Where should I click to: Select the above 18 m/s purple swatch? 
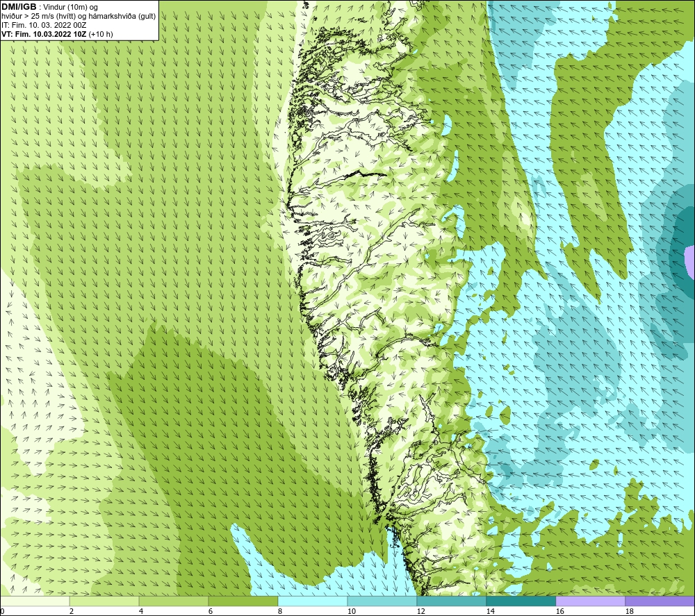tap(660, 601)
